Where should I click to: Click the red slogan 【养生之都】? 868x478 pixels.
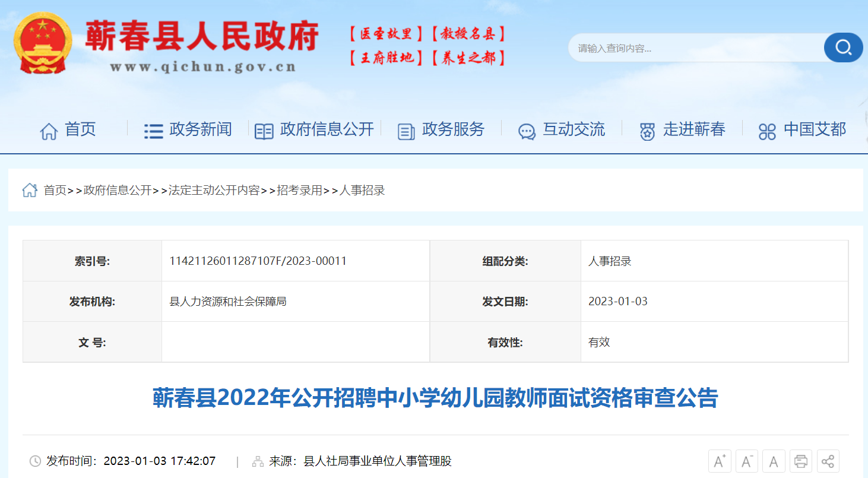tap(468, 58)
